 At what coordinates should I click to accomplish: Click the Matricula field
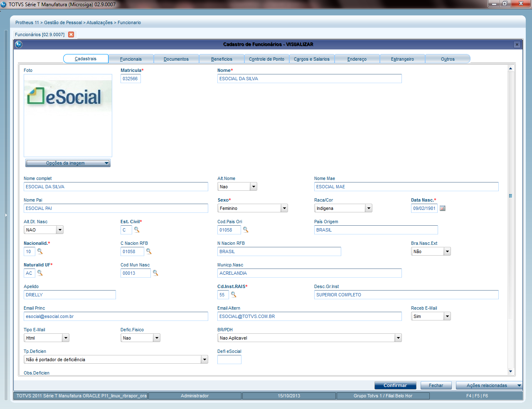131,79
